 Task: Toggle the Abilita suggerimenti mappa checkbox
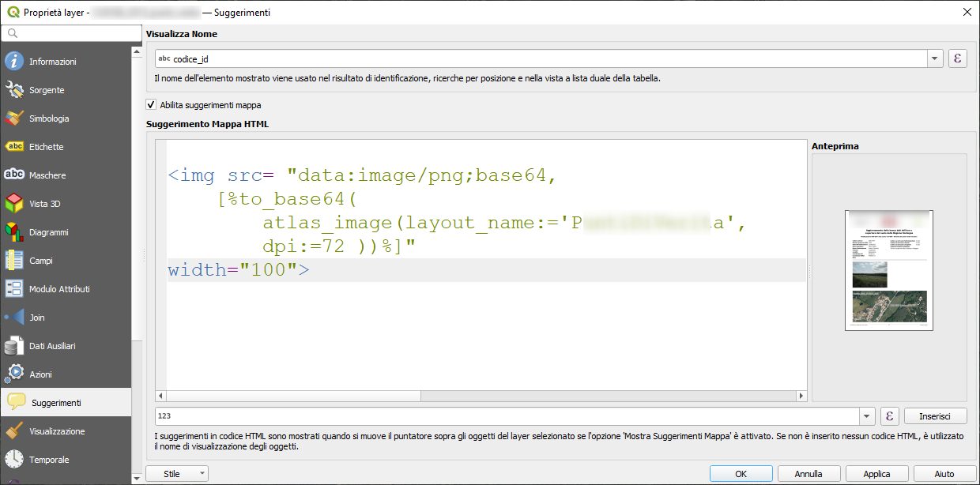coord(151,105)
